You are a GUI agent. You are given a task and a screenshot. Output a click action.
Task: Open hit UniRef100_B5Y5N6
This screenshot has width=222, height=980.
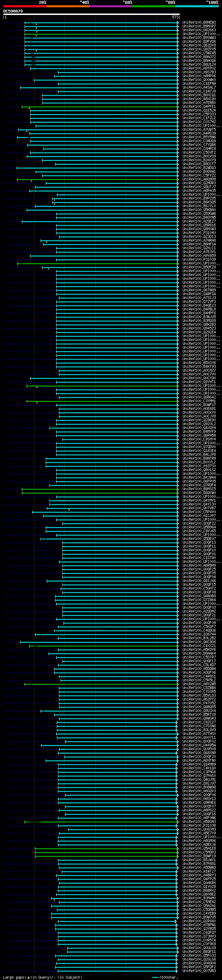(199, 137)
